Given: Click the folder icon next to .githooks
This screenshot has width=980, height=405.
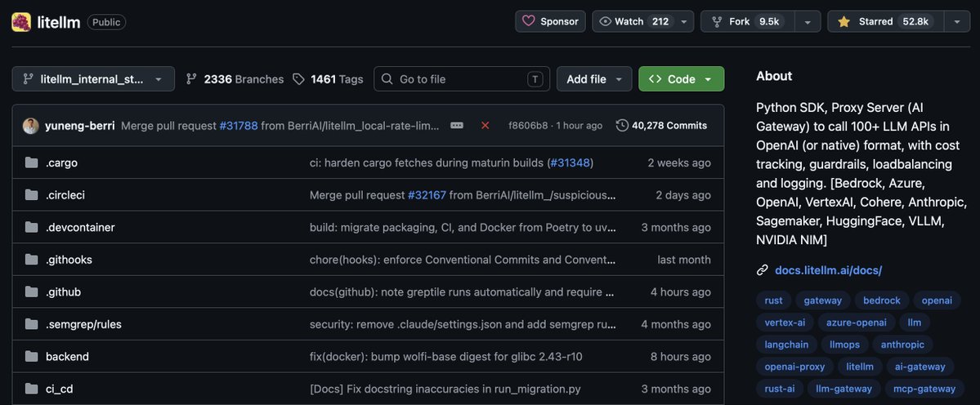Looking at the screenshot, I should (31, 260).
